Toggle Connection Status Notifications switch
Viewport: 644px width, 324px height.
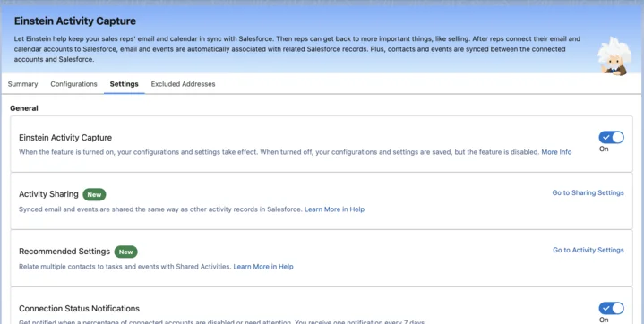611,309
